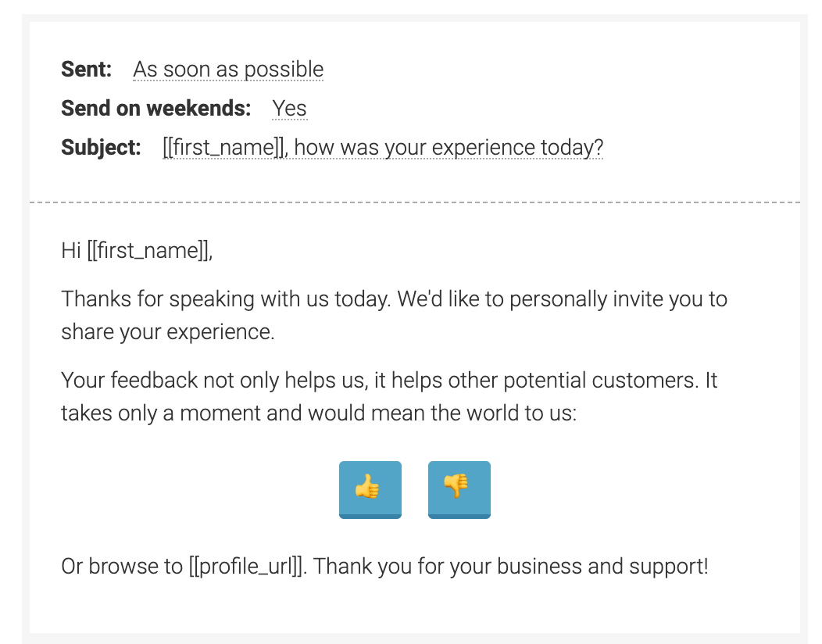Edit the subject line 'how was your experience today?'
The image size is (822, 644).
tap(449, 148)
